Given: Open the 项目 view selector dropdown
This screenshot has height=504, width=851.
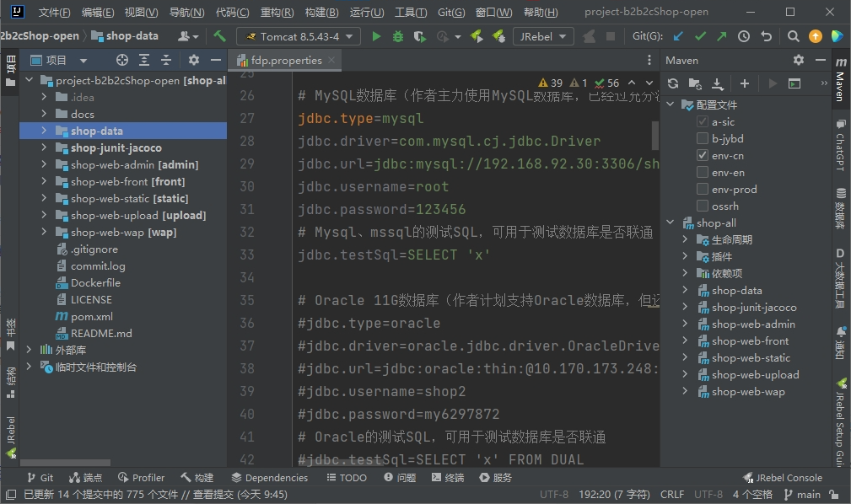Looking at the screenshot, I should click(83, 60).
